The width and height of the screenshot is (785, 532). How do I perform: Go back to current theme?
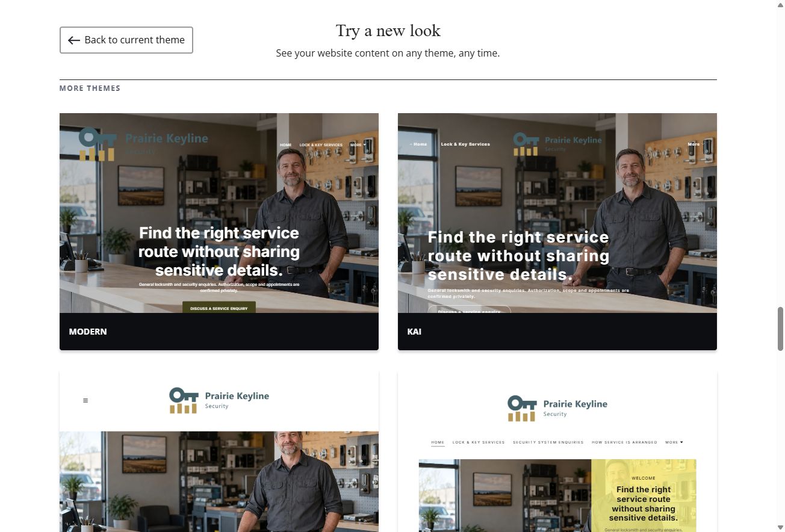point(126,40)
